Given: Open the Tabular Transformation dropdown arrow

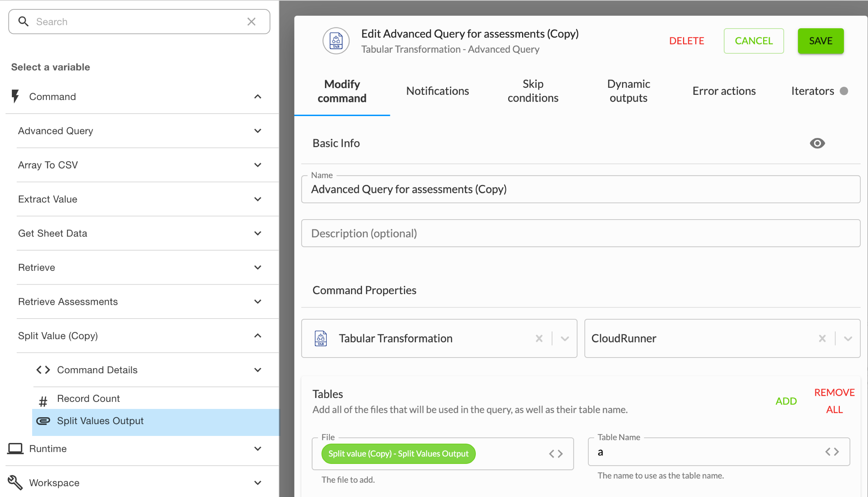Looking at the screenshot, I should pyautogui.click(x=565, y=339).
